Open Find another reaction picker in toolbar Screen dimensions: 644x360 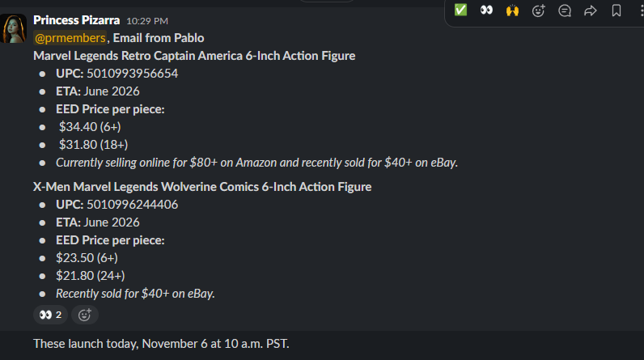[538, 11]
